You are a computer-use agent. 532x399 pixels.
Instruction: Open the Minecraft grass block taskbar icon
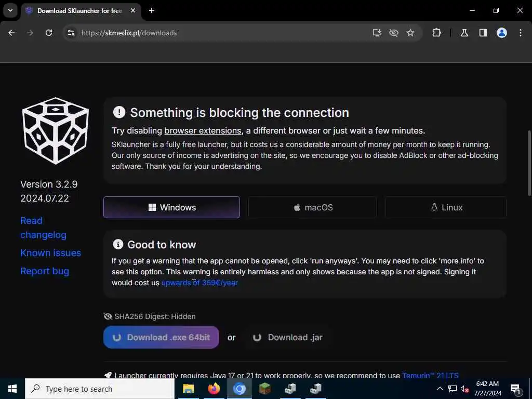tap(264, 389)
